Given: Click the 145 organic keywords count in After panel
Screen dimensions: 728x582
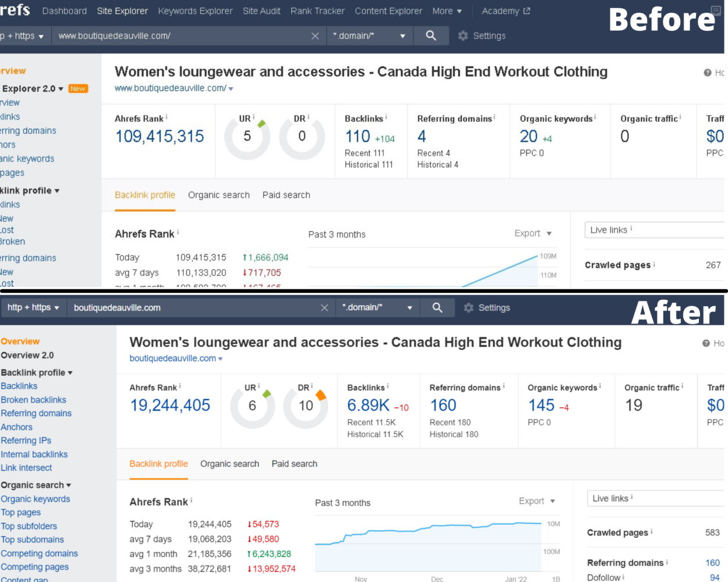Looking at the screenshot, I should click(541, 405).
